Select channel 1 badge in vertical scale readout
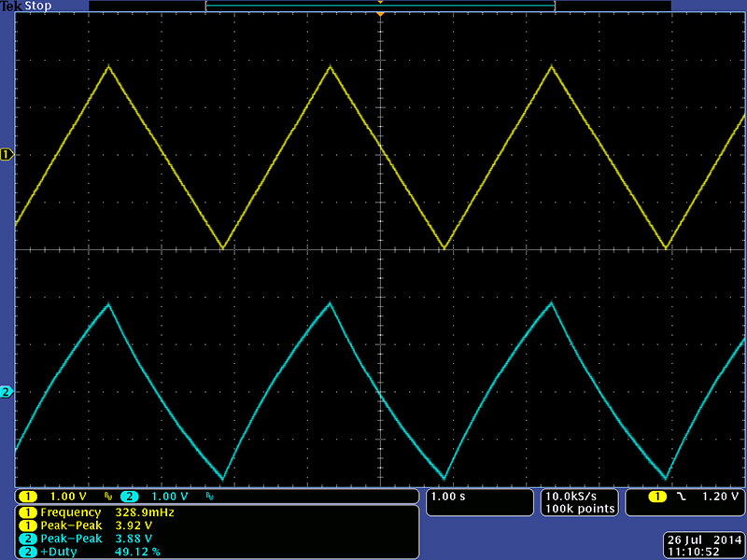The height and width of the screenshot is (560, 747). tap(28, 497)
